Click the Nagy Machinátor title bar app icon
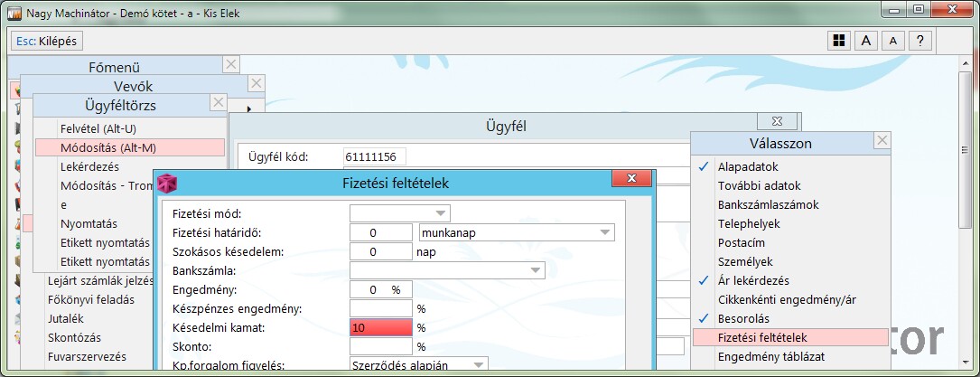 tap(15, 12)
